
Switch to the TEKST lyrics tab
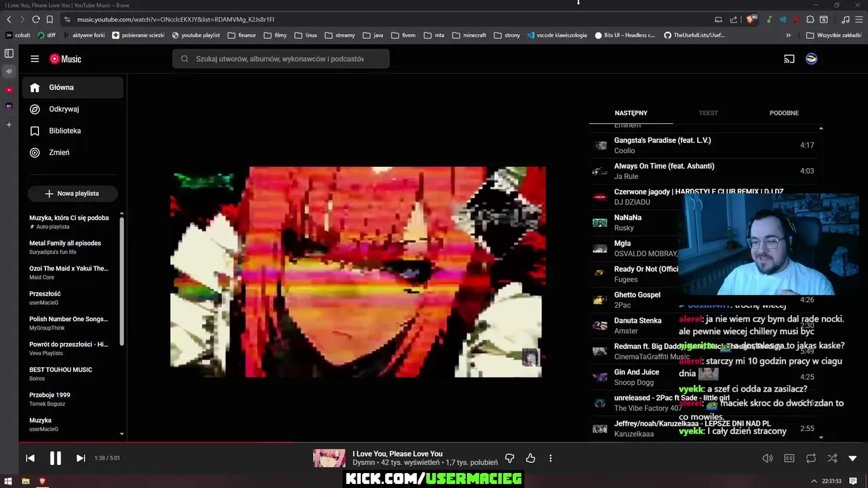[708, 113]
